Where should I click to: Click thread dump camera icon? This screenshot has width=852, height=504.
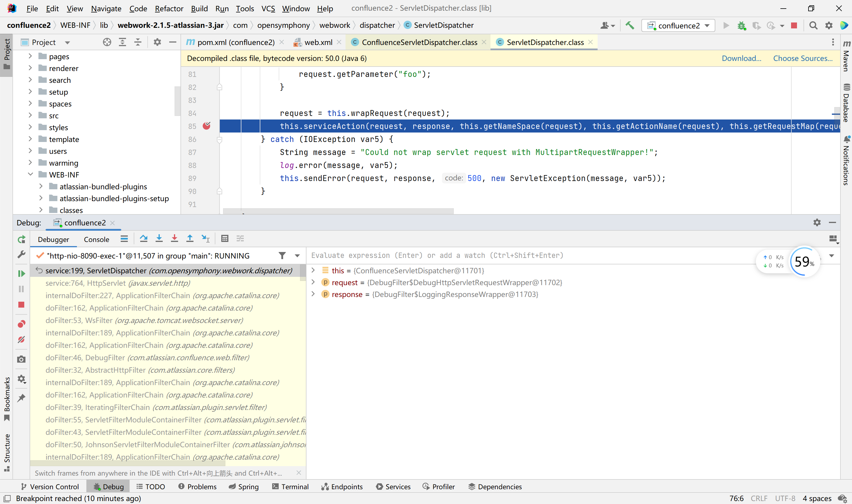click(x=21, y=359)
